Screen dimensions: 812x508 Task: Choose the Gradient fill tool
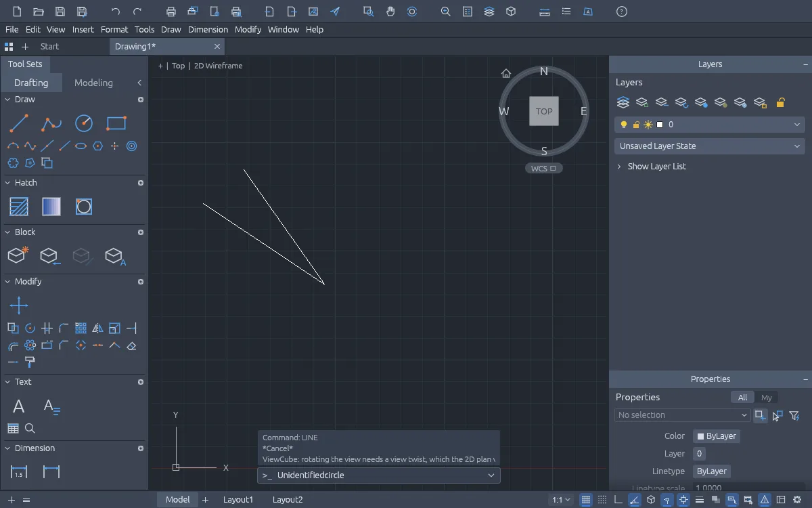[51, 207]
